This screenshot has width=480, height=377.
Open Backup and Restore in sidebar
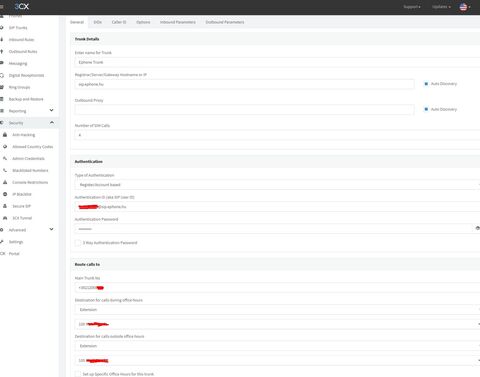click(26, 99)
